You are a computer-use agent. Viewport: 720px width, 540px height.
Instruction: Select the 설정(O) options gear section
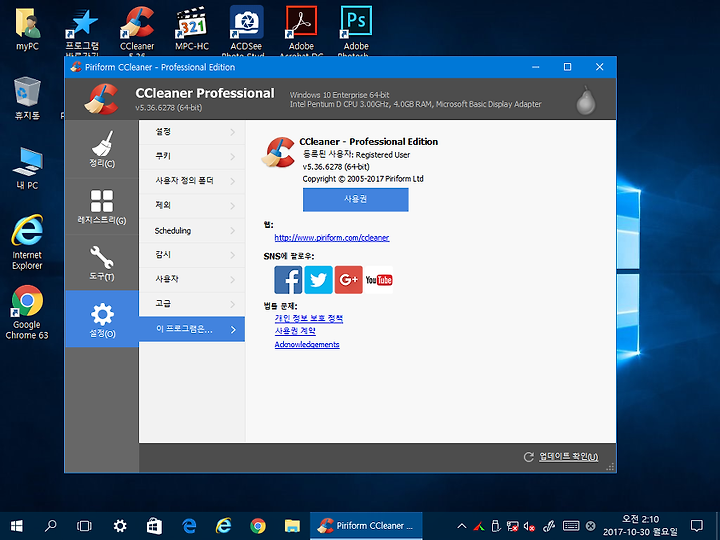click(102, 319)
